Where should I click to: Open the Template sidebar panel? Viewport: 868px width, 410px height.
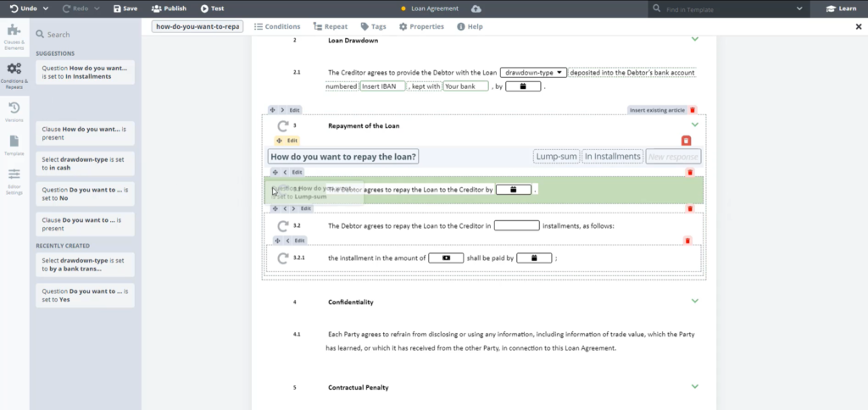[14, 146]
